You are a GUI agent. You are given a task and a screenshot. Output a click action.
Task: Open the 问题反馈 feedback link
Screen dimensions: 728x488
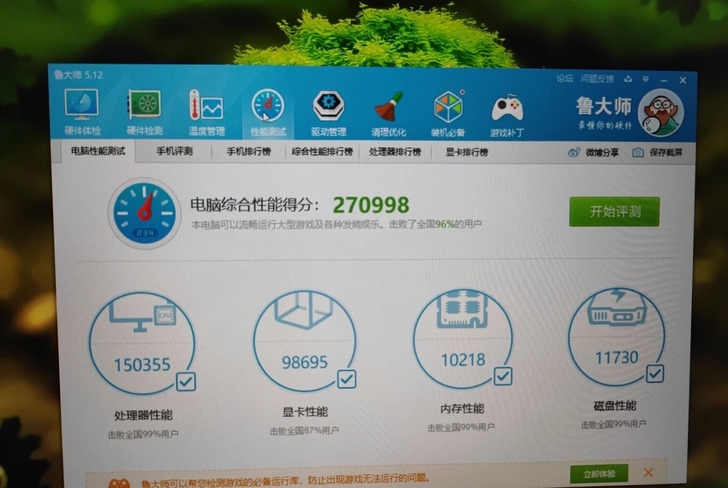(x=597, y=79)
